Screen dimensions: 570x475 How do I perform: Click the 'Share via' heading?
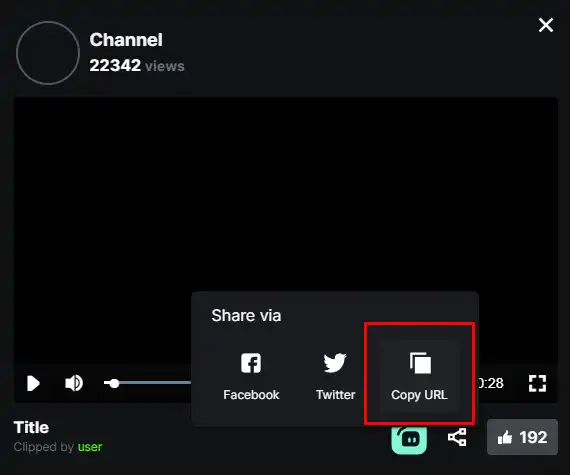tap(246, 315)
